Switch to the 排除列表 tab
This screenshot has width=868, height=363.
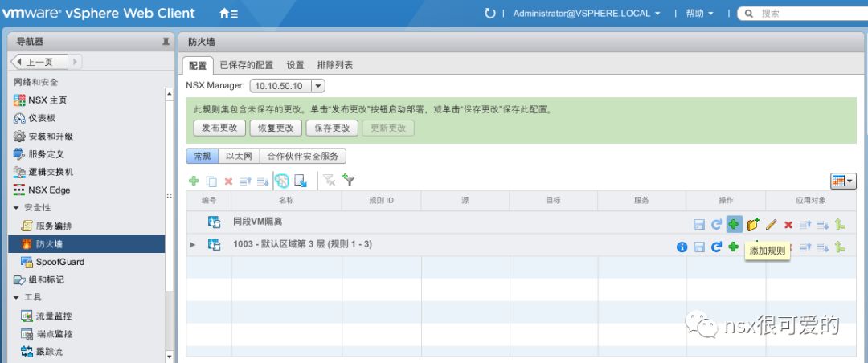pyautogui.click(x=335, y=65)
